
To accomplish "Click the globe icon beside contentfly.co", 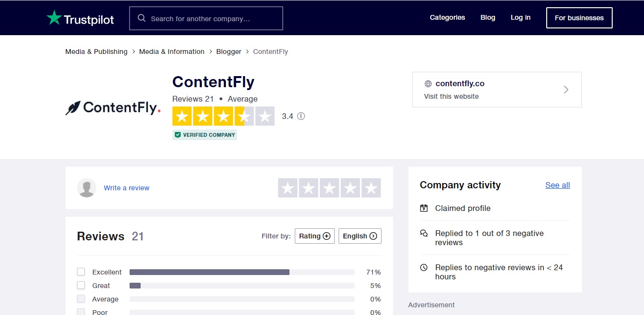I will pyautogui.click(x=428, y=84).
